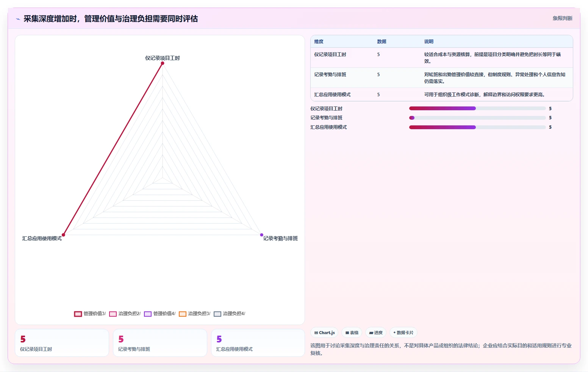
Task: Click the progress list label 仅记录项目工时
Action: [x=326, y=109]
